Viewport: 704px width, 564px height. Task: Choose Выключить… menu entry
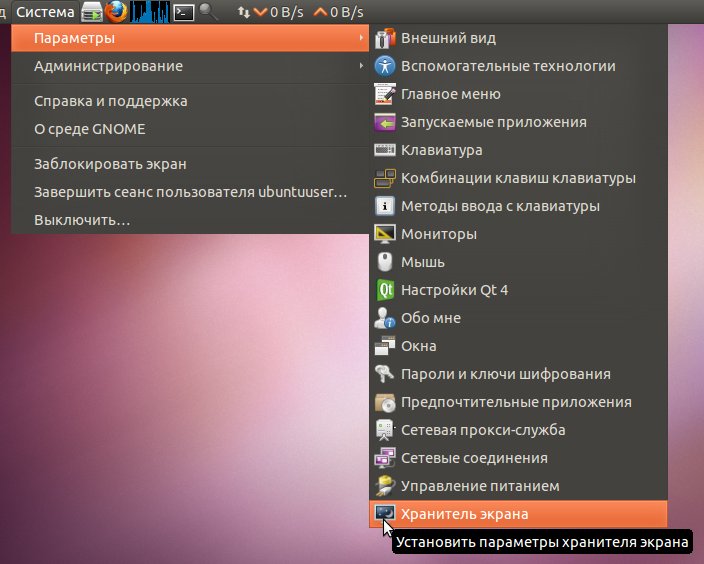[x=190, y=220]
